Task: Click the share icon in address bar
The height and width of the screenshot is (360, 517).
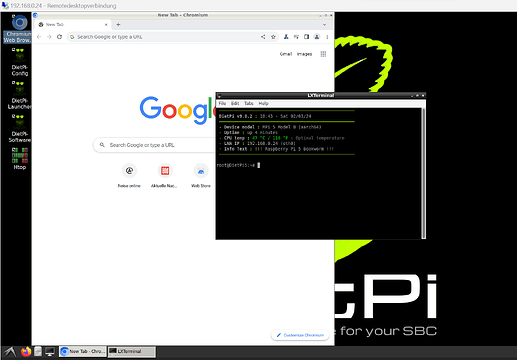Action: click(263, 37)
